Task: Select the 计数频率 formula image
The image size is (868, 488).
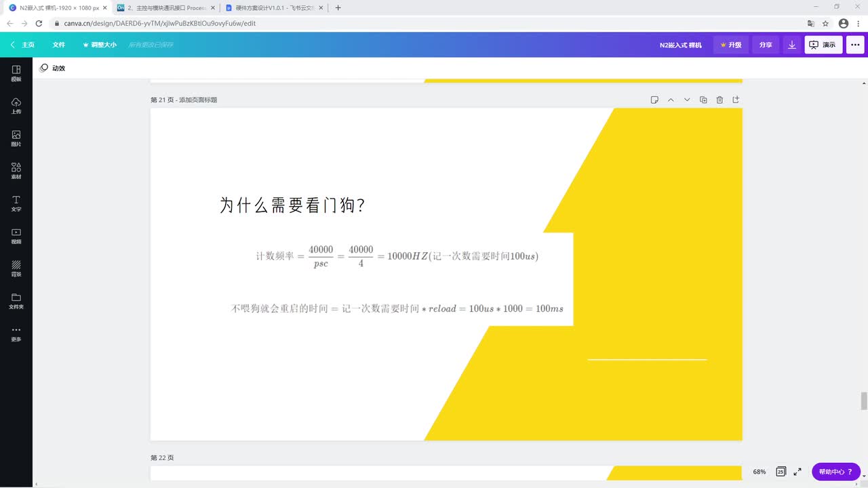Action: [397, 256]
